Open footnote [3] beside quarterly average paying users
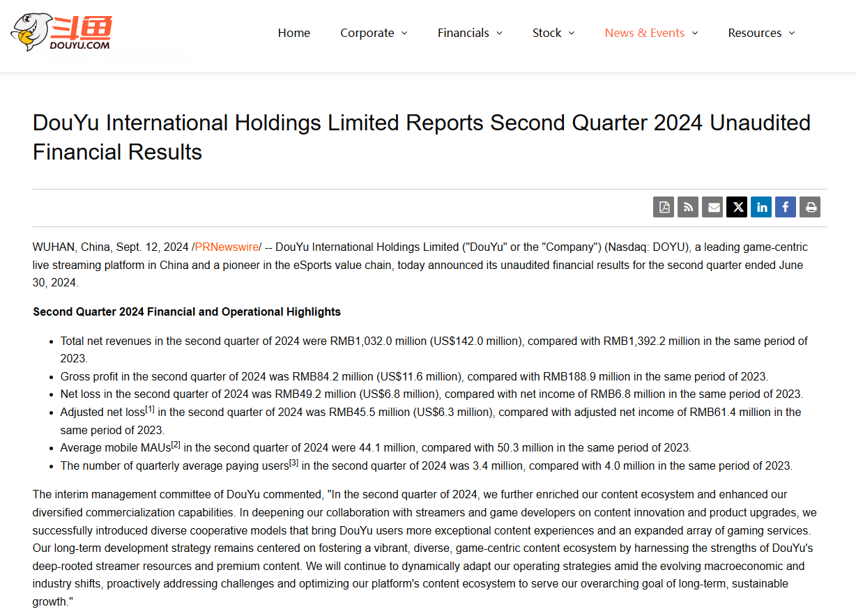Image resolution: width=856 pixels, height=616 pixels. 293,463
